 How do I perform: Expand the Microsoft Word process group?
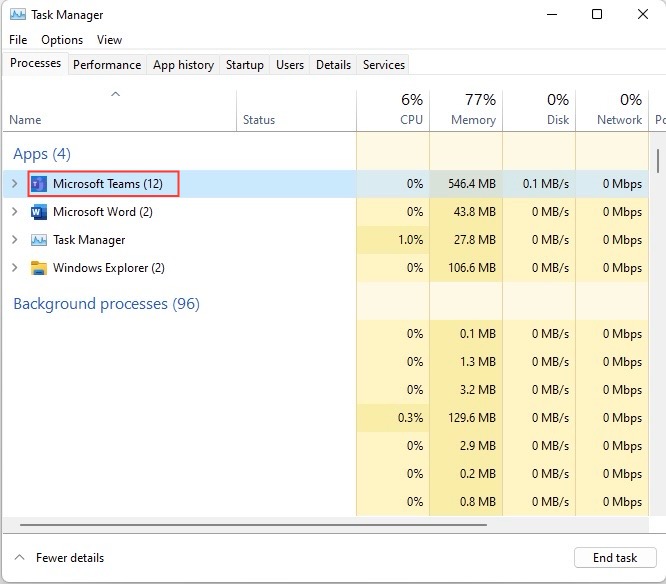click(14, 212)
